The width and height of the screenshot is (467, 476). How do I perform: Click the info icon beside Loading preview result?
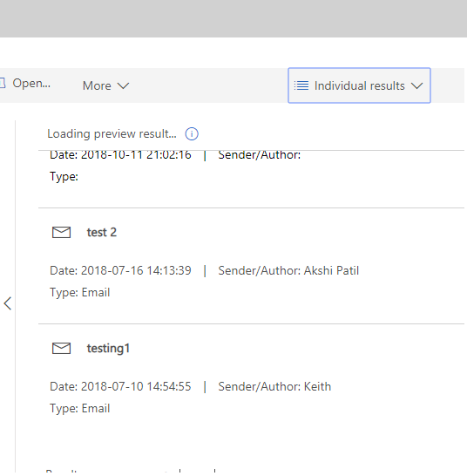click(x=192, y=134)
